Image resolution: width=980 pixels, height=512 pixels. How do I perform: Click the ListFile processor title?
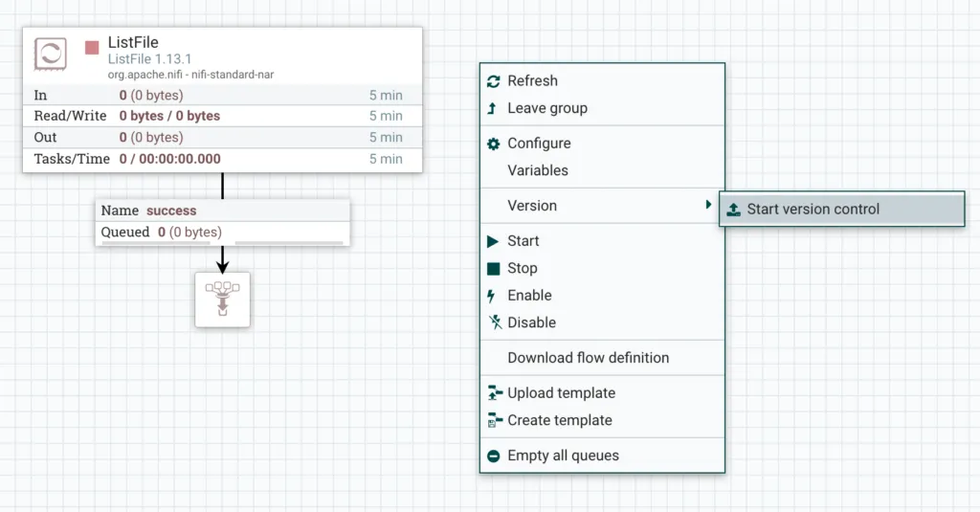pyautogui.click(x=133, y=42)
